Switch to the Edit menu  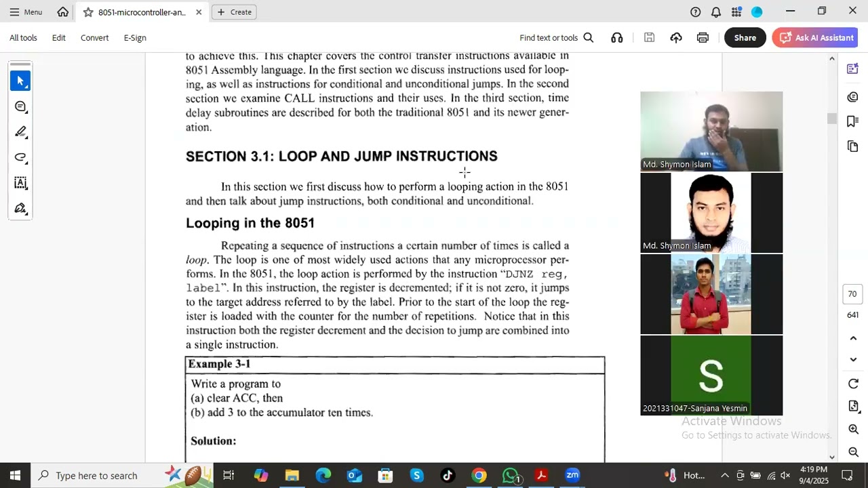[59, 38]
